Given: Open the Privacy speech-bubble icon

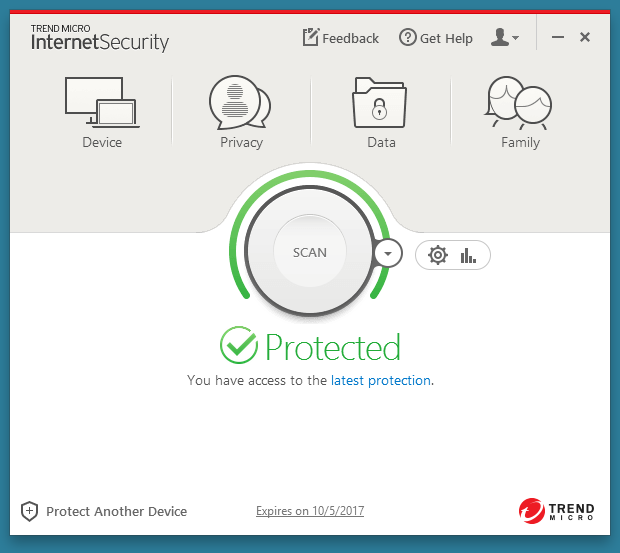Looking at the screenshot, I should click(x=240, y=101).
